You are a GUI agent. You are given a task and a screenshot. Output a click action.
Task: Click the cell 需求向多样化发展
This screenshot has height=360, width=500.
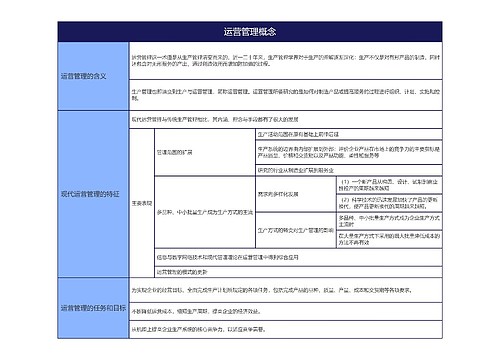tap(296, 194)
